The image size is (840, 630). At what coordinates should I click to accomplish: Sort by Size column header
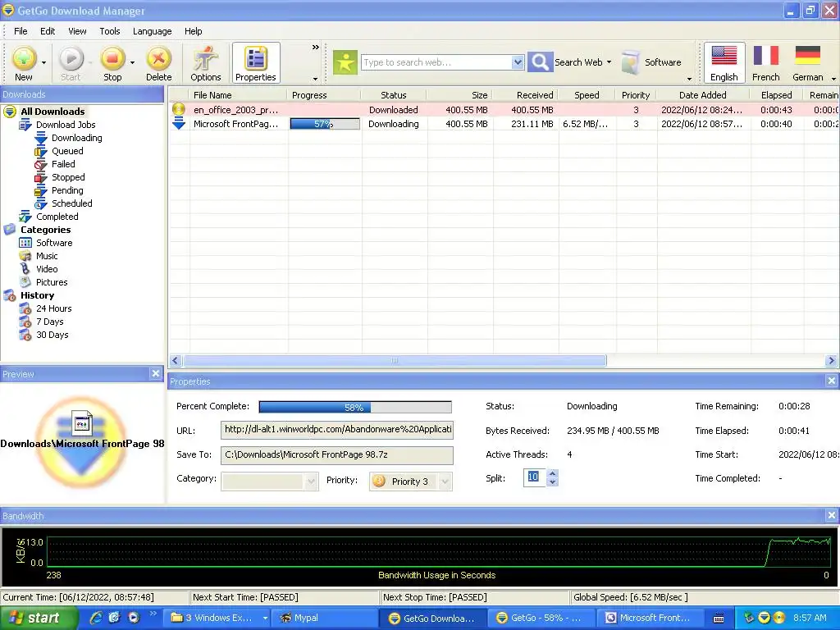pos(459,95)
